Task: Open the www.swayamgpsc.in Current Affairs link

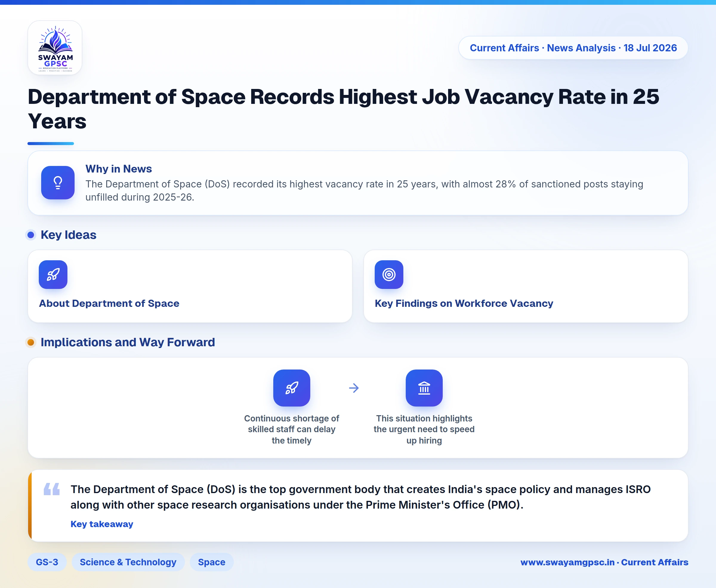Action: point(604,562)
